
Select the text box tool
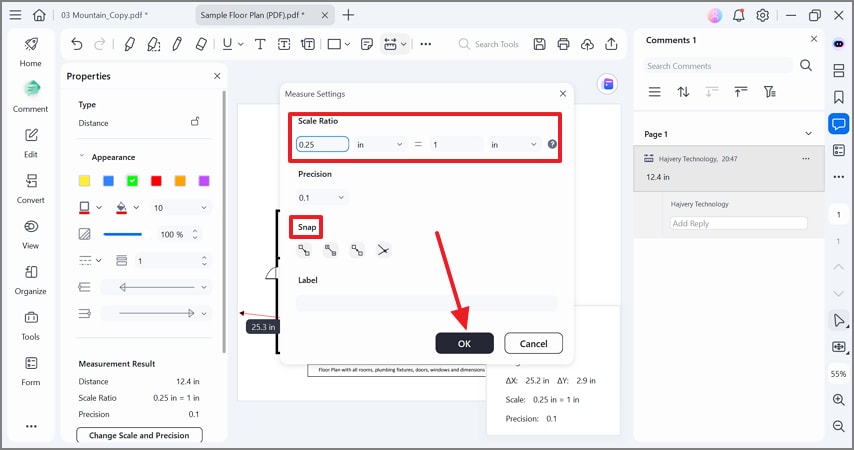[x=284, y=44]
